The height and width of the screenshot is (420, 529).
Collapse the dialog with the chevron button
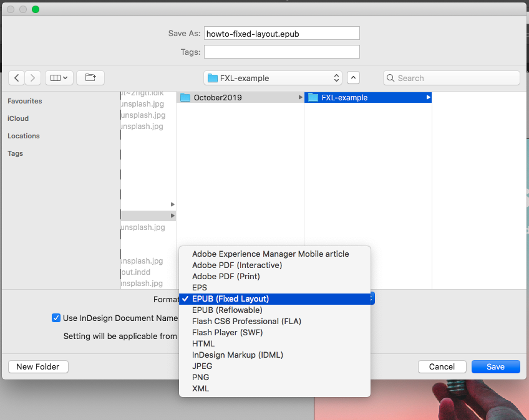pos(353,78)
